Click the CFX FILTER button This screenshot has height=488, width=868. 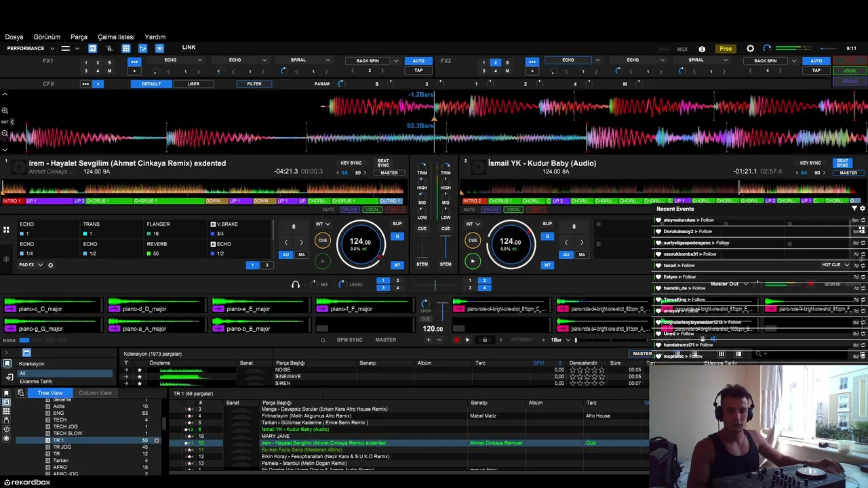pyautogui.click(x=254, y=84)
